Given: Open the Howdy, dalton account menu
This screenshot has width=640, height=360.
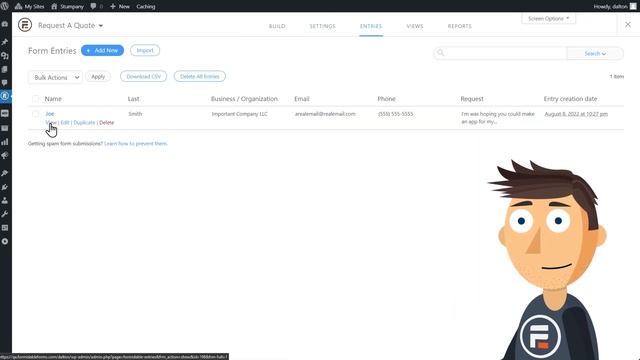Looking at the screenshot, I should coord(615,7).
